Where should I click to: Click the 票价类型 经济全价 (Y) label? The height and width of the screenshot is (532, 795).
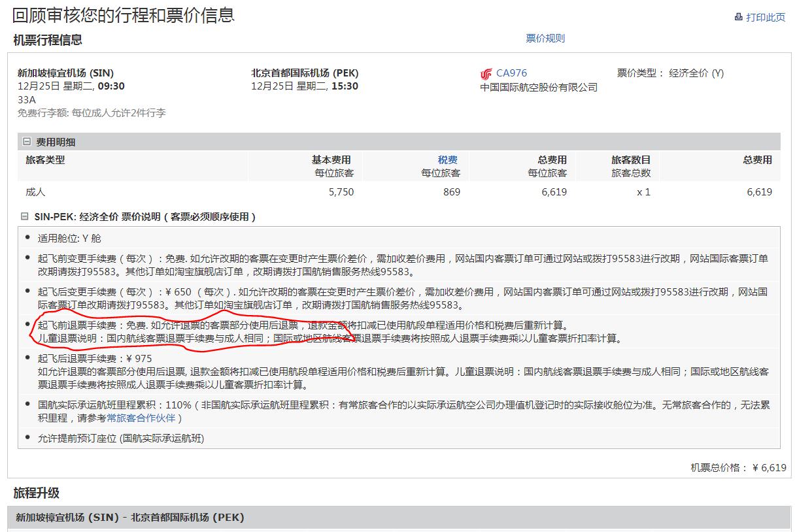[x=670, y=73]
